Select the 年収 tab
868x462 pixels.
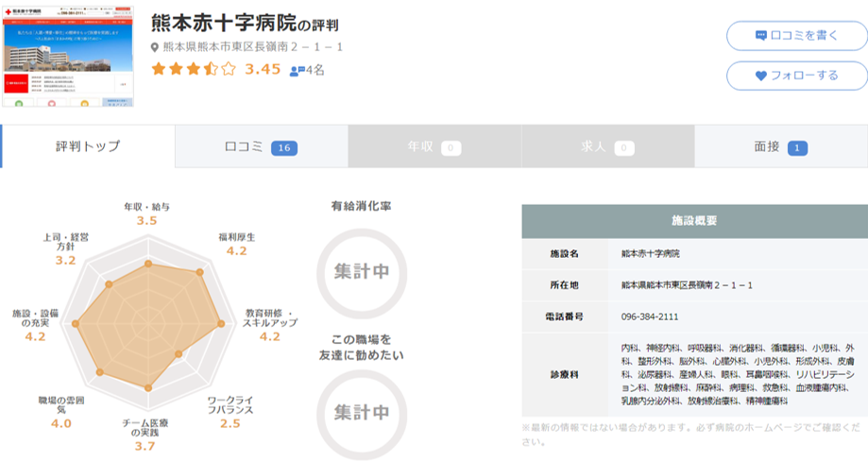434,146
